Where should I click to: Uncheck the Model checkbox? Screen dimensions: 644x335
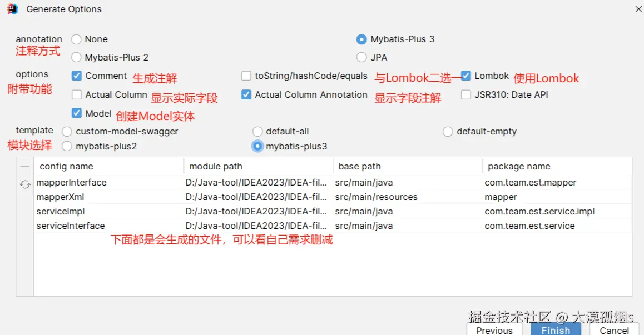tap(77, 113)
